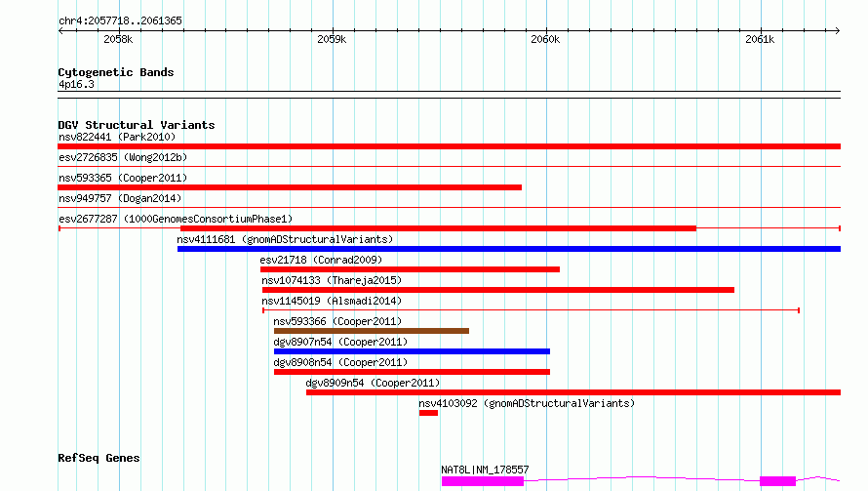Select the dgv8909n54 (Cooper2011) label
This screenshot has width=868, height=491.
[x=374, y=383]
